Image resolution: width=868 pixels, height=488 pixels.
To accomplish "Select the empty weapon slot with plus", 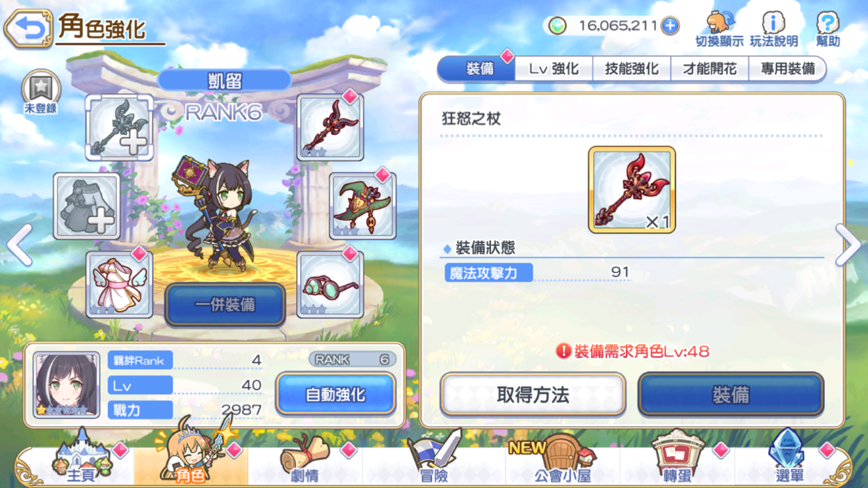I will click(119, 129).
